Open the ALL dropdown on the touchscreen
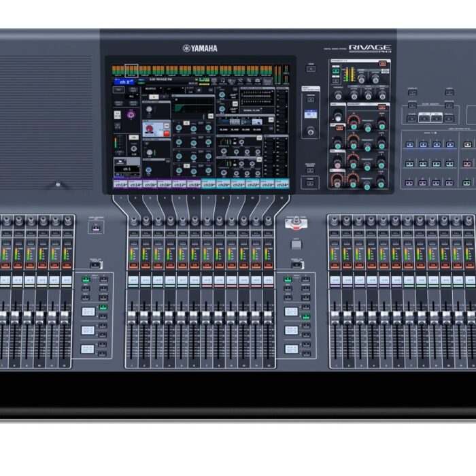Viewport: 476px width, 476px height. click(x=132, y=97)
